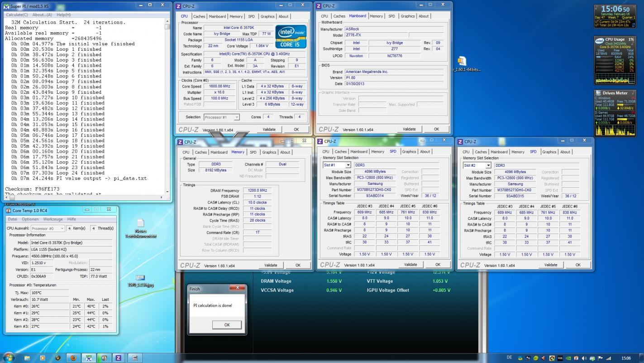The height and width of the screenshot is (363, 644).
Task: Click the Super PI title bar icon
Action: coord(6,6)
